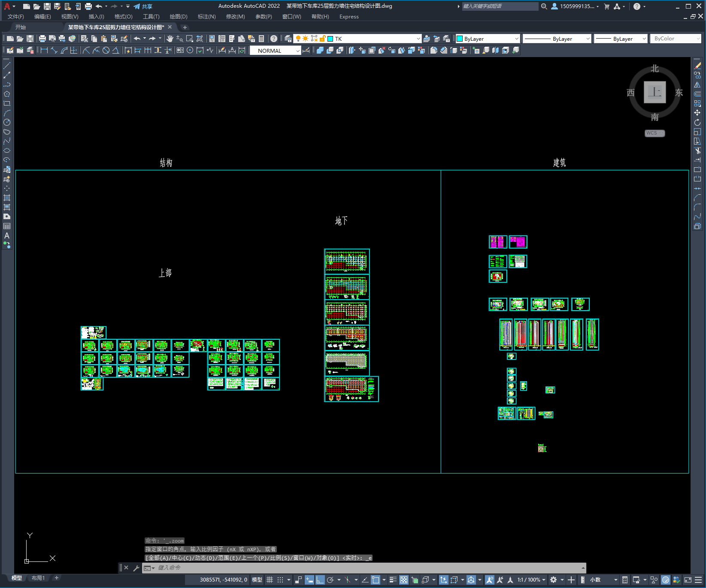
Task: Open the Layer Properties manager icon
Action: tap(288, 39)
